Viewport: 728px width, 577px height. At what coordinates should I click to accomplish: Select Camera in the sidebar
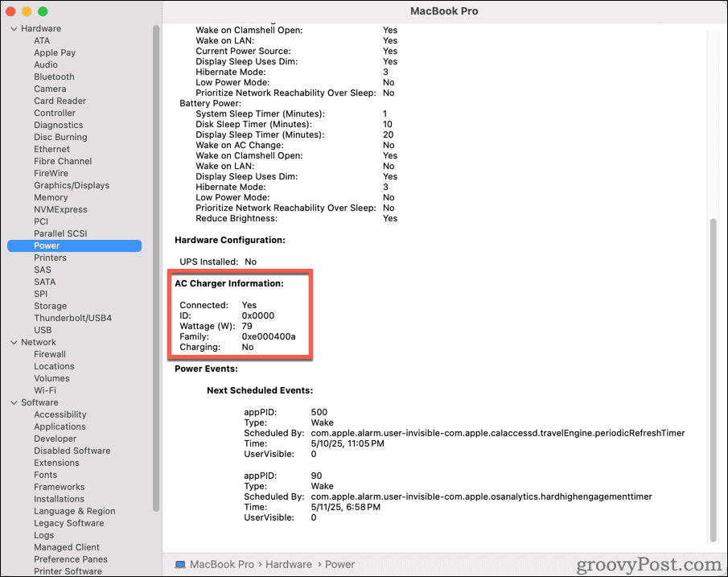click(50, 89)
